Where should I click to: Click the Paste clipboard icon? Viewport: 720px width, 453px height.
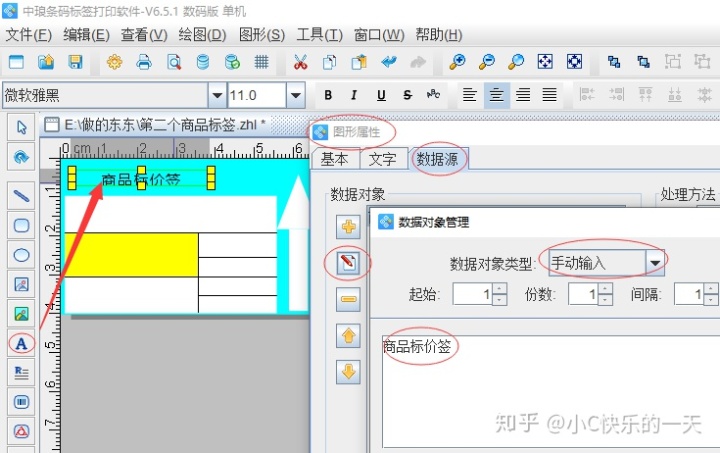[x=359, y=62]
